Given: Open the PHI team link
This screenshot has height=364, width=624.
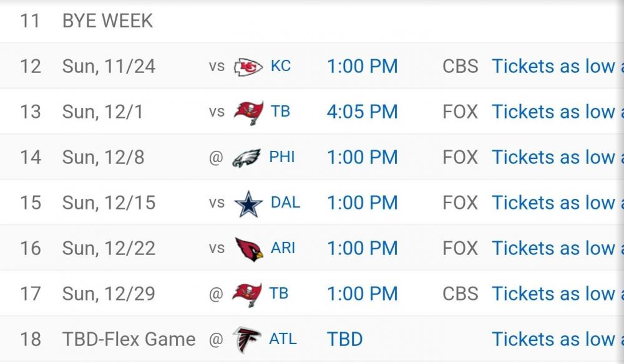Looking at the screenshot, I should [282, 157].
